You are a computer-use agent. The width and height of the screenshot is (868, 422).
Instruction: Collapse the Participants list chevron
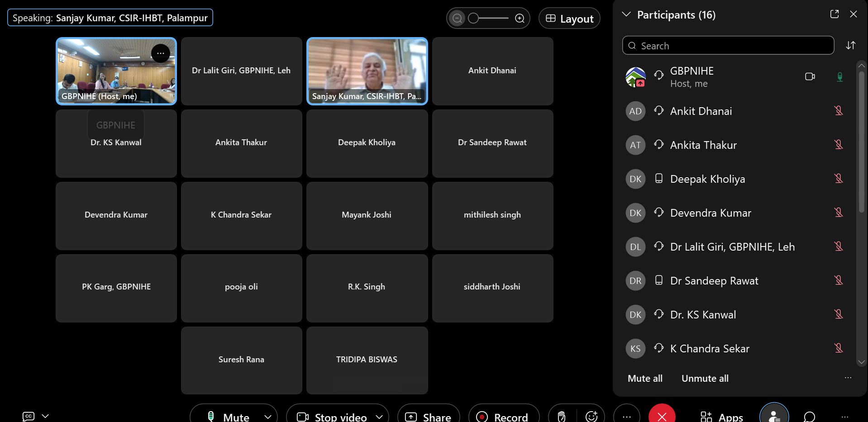click(626, 14)
